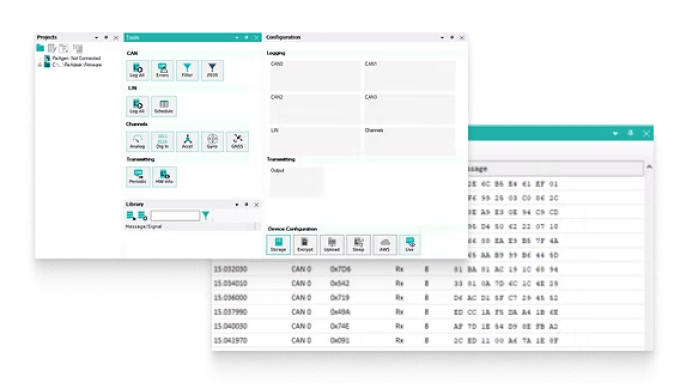Select the Accel channel tool

(x=187, y=141)
